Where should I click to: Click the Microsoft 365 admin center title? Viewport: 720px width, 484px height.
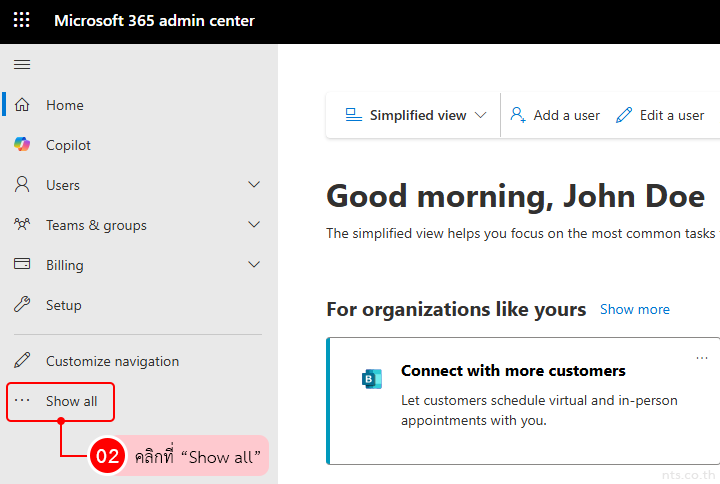(x=154, y=21)
